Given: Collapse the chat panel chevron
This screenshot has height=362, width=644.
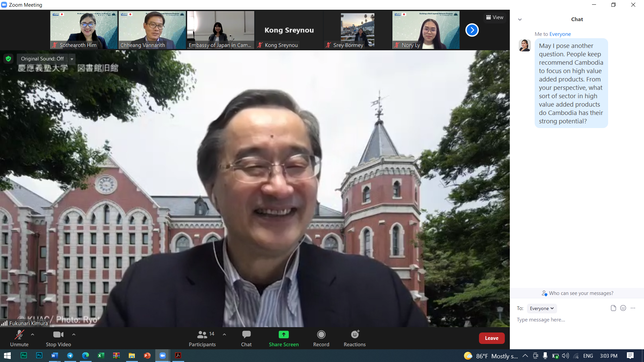Looking at the screenshot, I should pos(520,19).
